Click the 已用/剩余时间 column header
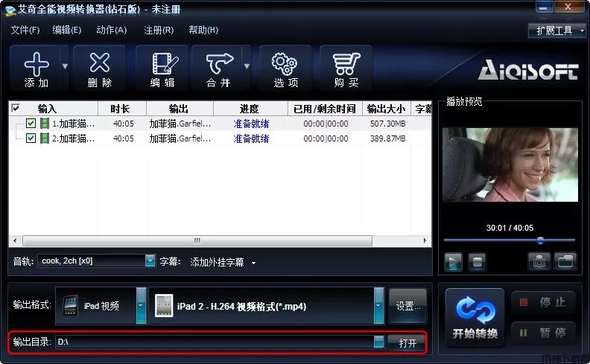This screenshot has width=590, height=364. tap(325, 109)
